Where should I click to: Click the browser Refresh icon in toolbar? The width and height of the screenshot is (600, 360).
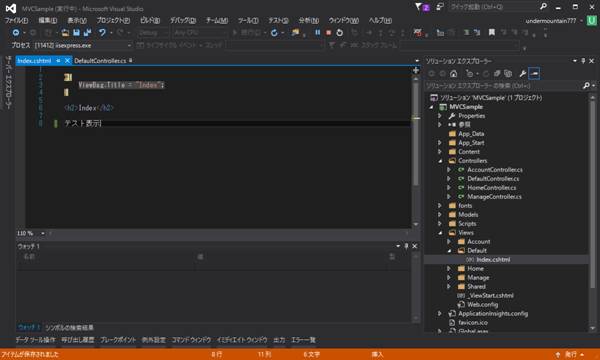coord(274,33)
